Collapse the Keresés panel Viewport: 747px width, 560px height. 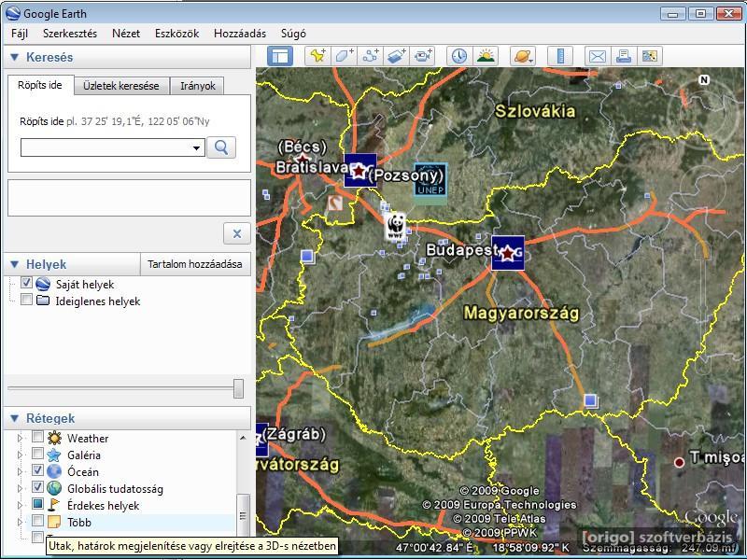[15, 57]
